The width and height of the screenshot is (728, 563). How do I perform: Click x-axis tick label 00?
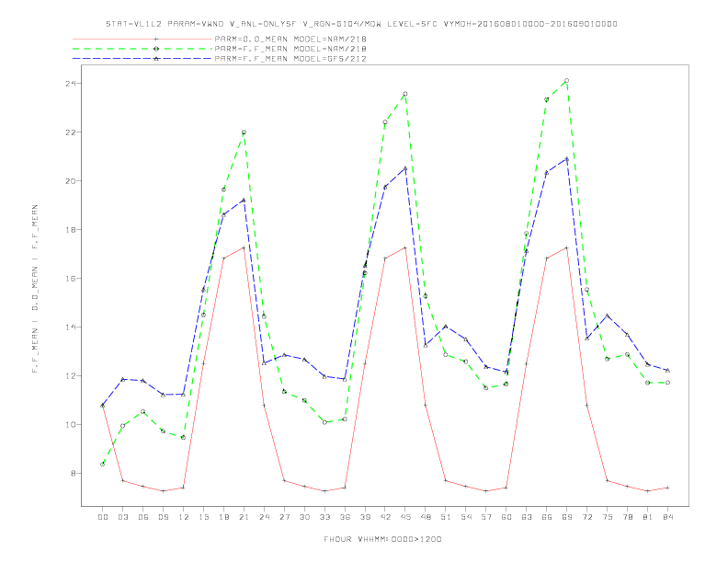point(103,517)
